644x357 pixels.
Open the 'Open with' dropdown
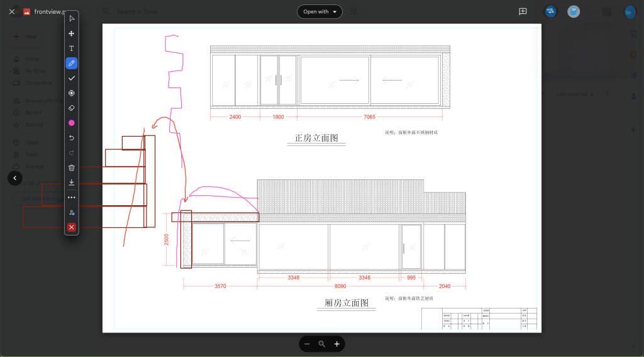point(319,11)
